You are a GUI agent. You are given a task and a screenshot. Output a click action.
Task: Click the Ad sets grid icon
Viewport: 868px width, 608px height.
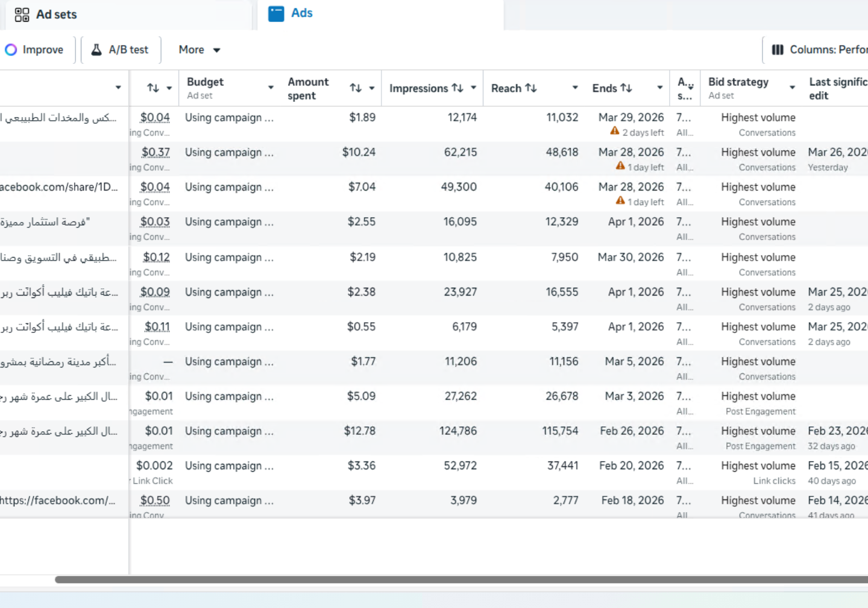[22, 14]
